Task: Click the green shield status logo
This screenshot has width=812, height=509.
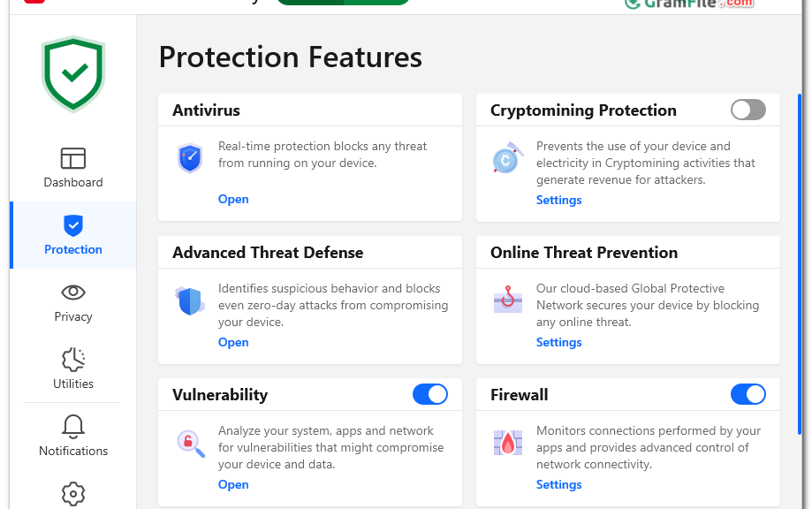Action: 73,74
